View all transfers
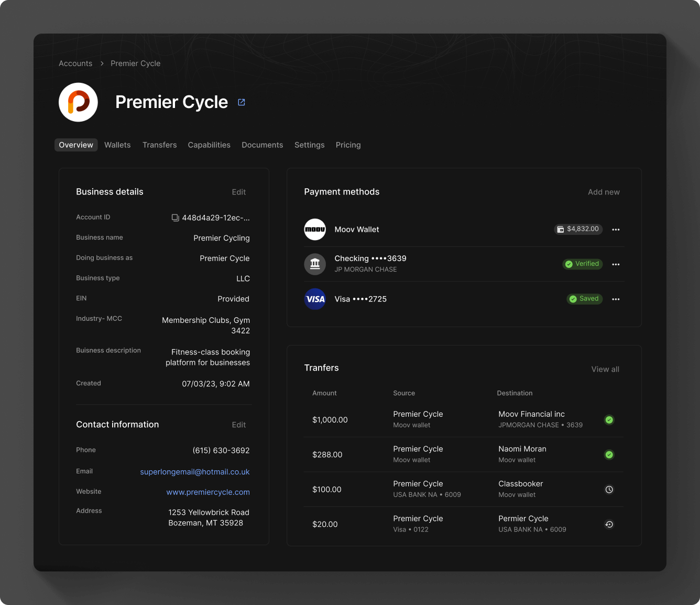This screenshot has width=700, height=605. tap(605, 370)
